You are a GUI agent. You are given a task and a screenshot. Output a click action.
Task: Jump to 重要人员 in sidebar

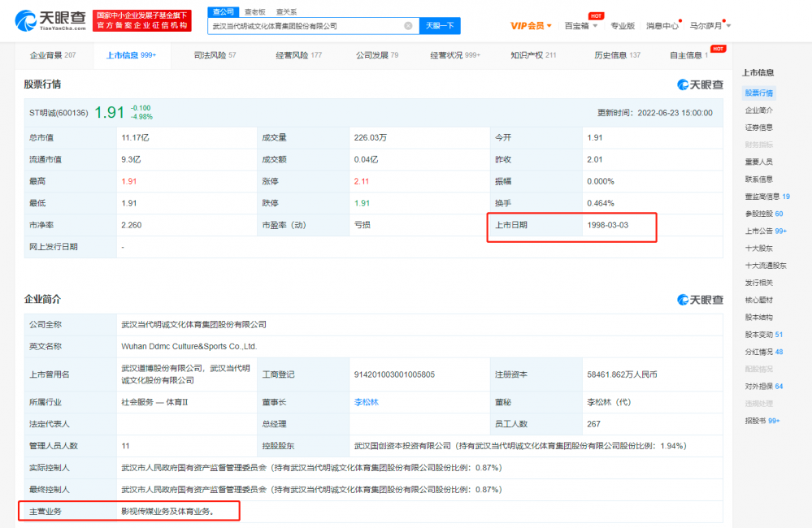point(758,162)
